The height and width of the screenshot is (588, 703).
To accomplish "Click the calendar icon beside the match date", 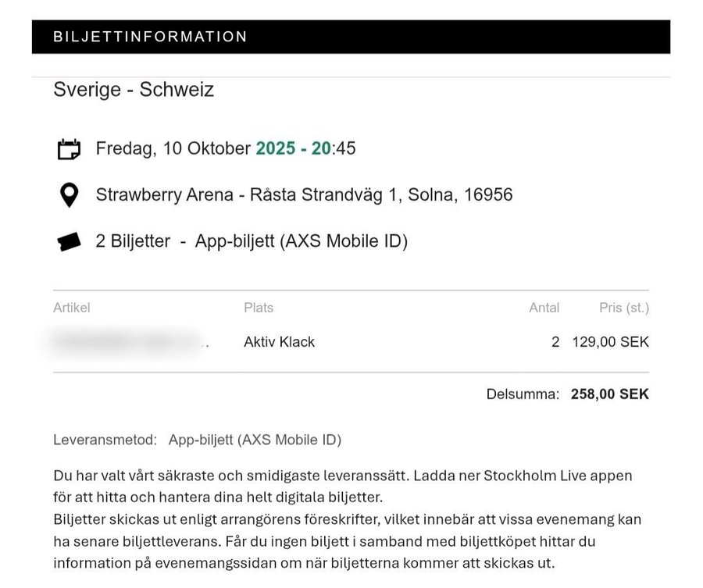I will [70, 148].
